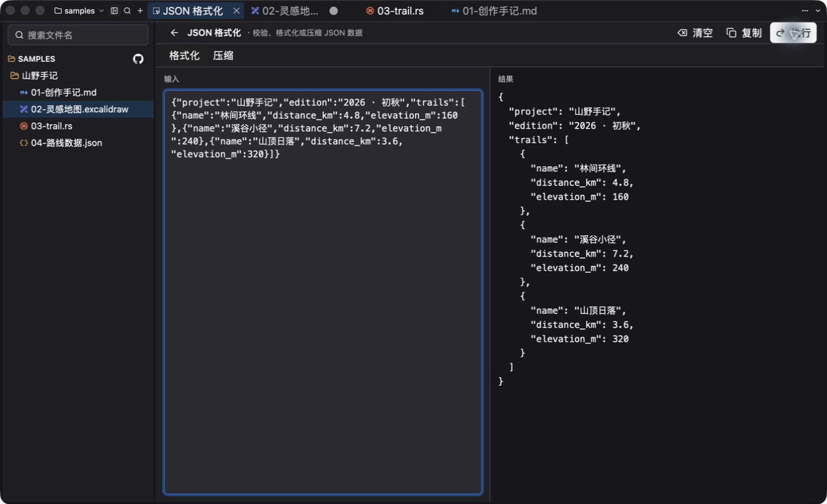Go back with the left arrow
827x504 pixels.
click(x=174, y=33)
